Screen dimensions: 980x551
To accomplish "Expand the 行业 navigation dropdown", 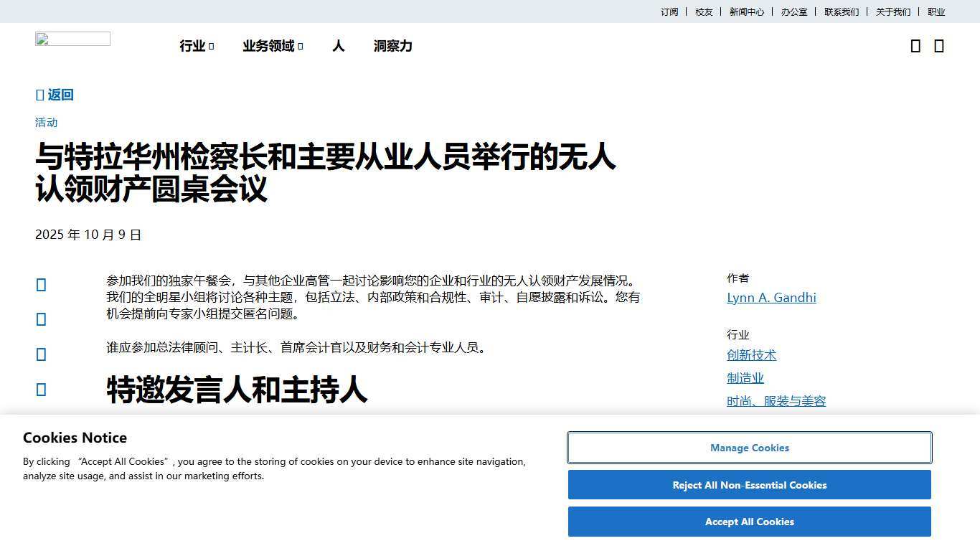I will [197, 46].
